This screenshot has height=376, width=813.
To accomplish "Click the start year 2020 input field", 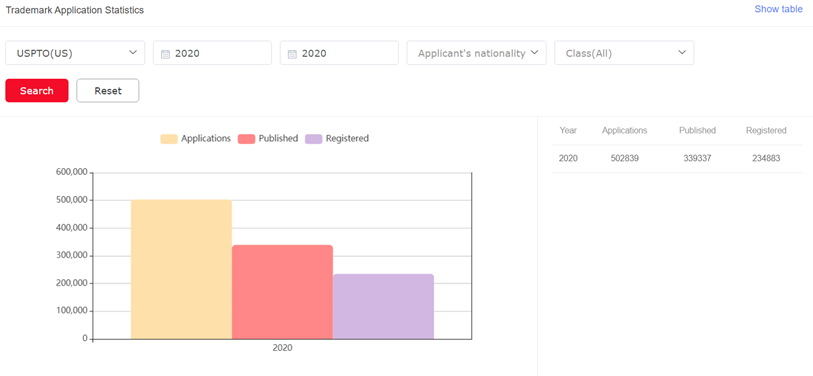I will click(213, 53).
